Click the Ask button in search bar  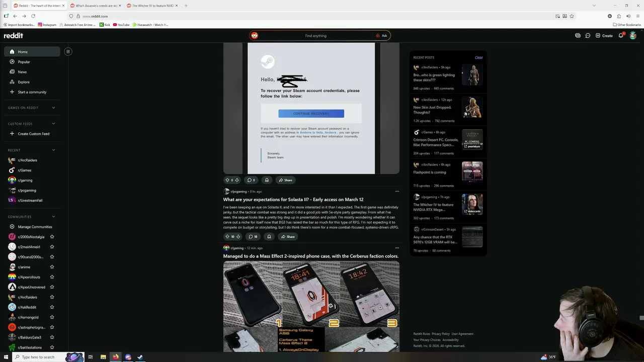tap(382, 36)
